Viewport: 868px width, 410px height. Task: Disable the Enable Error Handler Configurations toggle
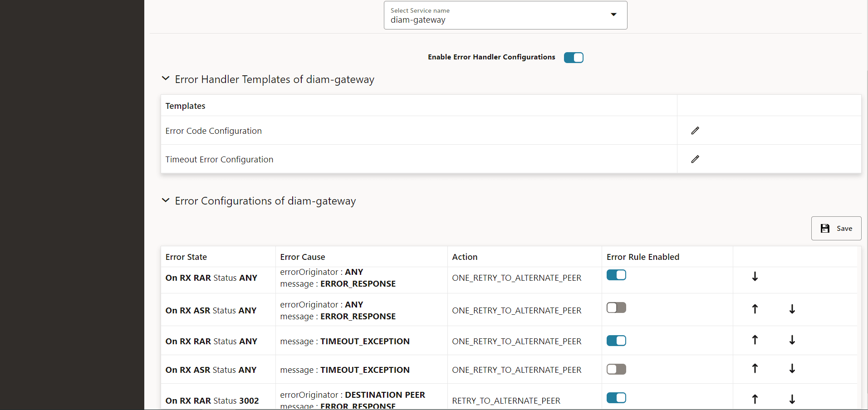(x=574, y=57)
